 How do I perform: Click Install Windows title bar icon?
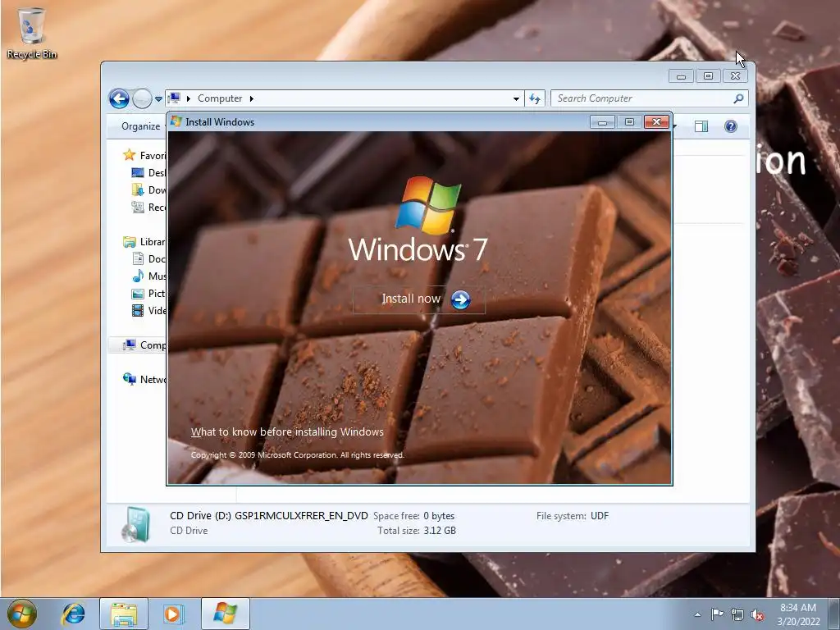coord(176,121)
